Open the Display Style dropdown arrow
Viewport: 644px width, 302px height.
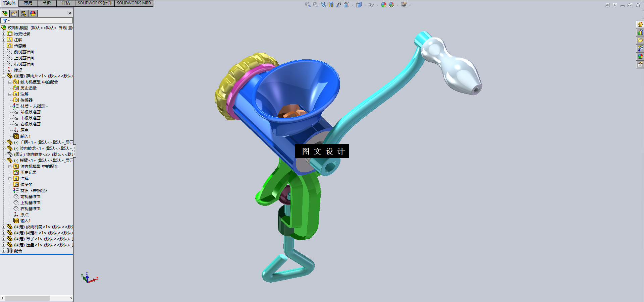[365, 5]
